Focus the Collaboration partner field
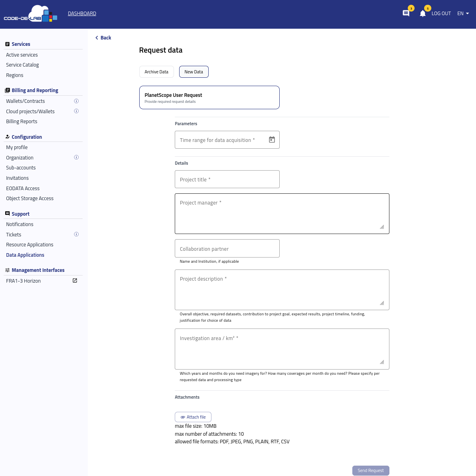The width and height of the screenshot is (476, 476). pyautogui.click(x=227, y=248)
